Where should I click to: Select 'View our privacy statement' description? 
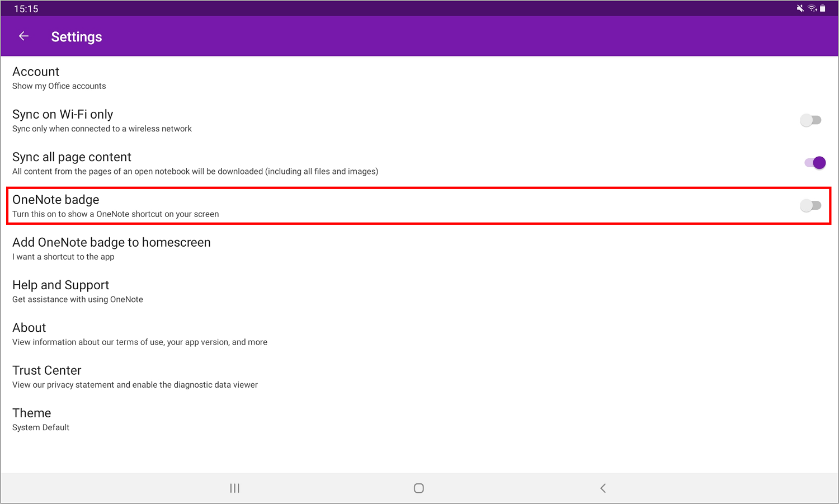coord(135,385)
